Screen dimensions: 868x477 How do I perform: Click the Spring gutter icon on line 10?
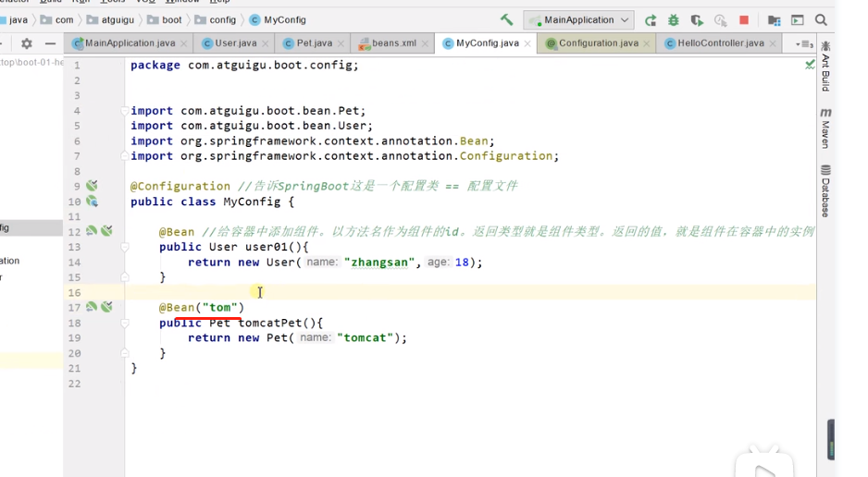pos(92,202)
